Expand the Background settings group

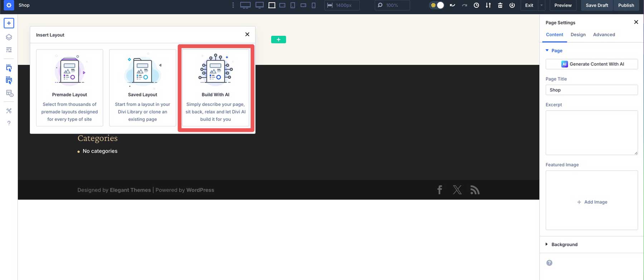point(564,245)
